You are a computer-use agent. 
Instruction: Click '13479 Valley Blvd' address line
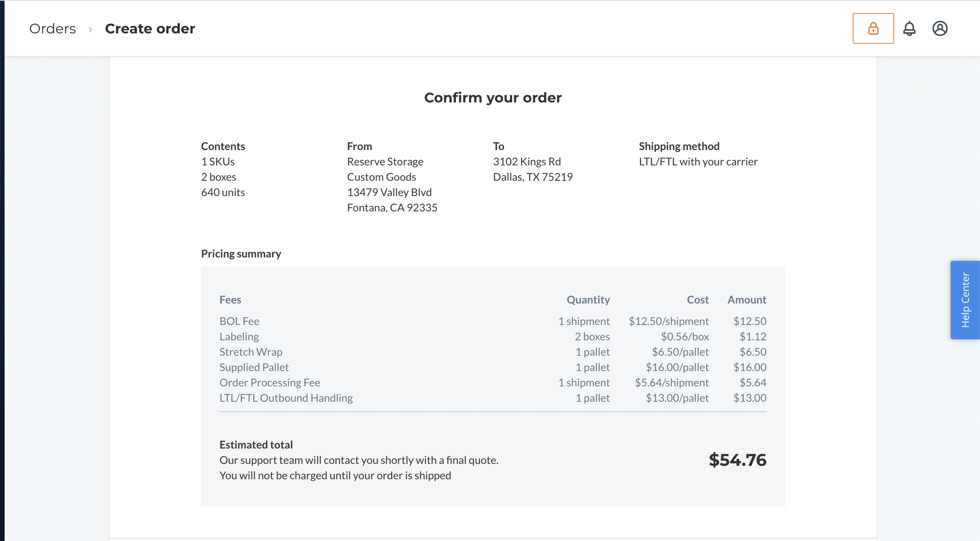(x=389, y=192)
